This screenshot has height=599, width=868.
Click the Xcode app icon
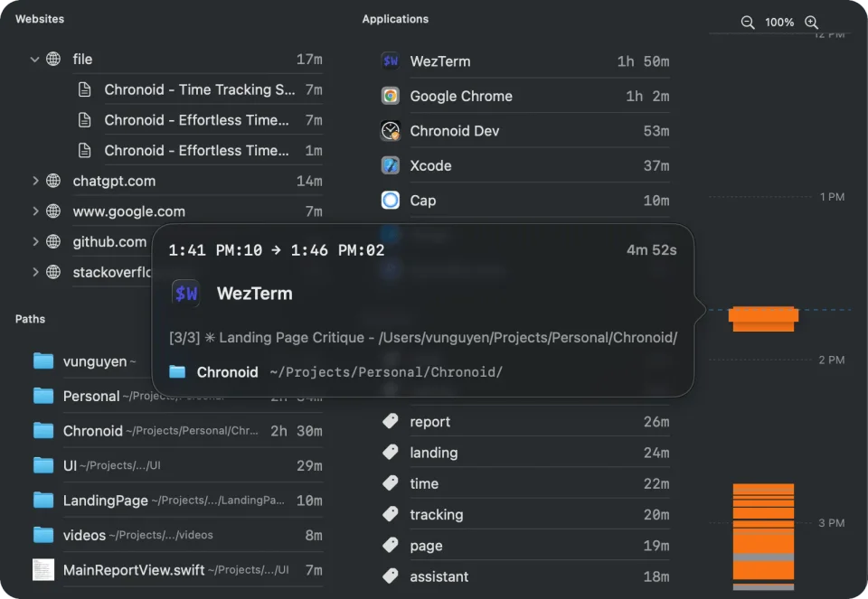[x=391, y=165]
